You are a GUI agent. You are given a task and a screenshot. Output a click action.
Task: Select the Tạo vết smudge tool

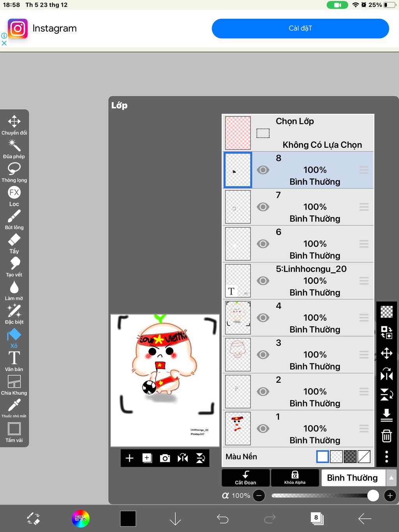(x=14, y=267)
